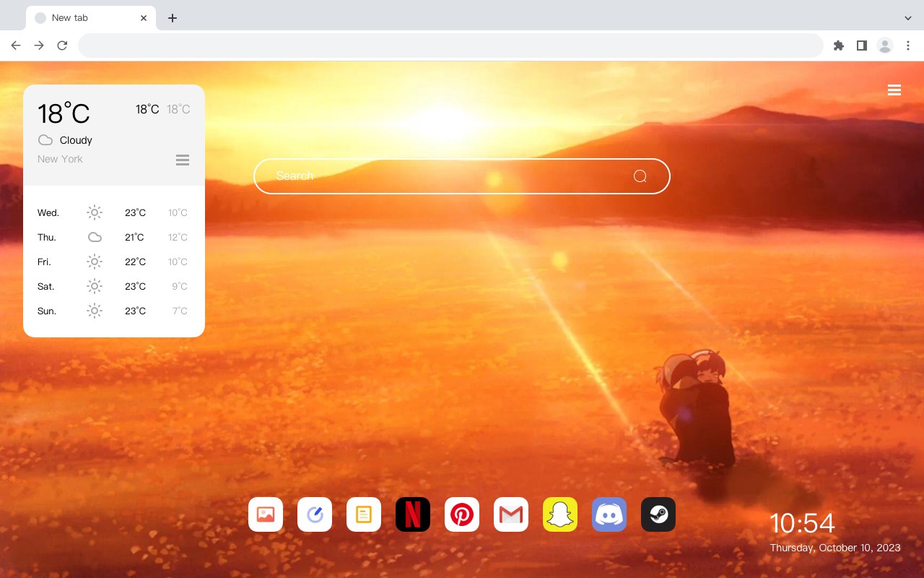Open the hamburger menu in weather widget

click(x=183, y=160)
